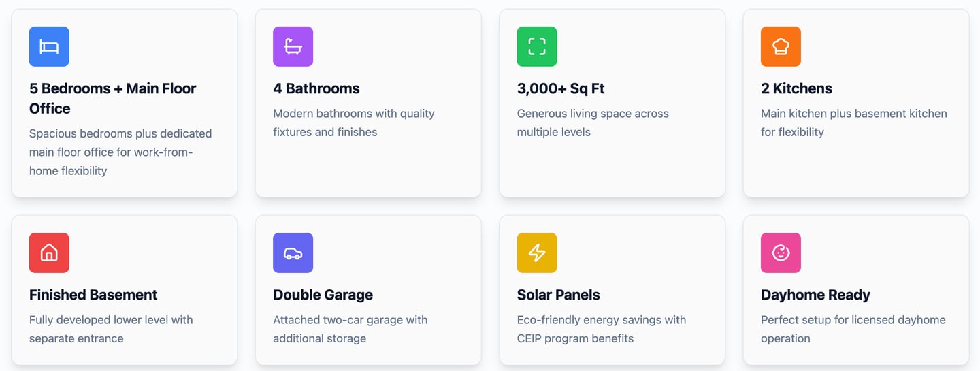This screenshot has height=371, width=980.
Task: Click the orange chef hat icon
Action: pos(781,46)
